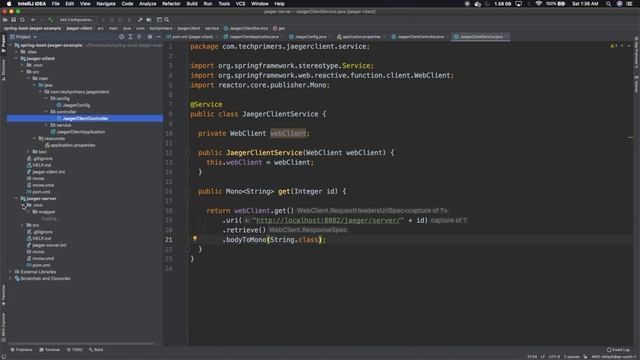Open the Analyze menu
Screen dimensions: 640x360
pos(147,4)
